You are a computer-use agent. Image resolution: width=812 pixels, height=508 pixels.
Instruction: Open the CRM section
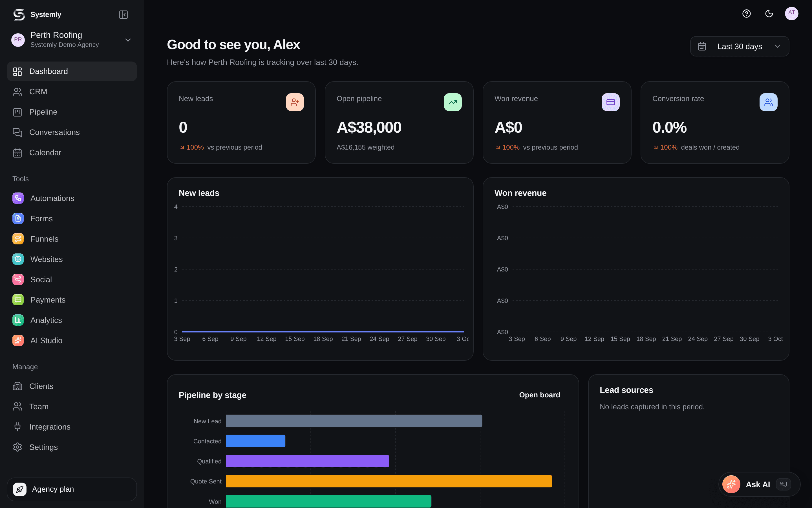pyautogui.click(x=72, y=92)
